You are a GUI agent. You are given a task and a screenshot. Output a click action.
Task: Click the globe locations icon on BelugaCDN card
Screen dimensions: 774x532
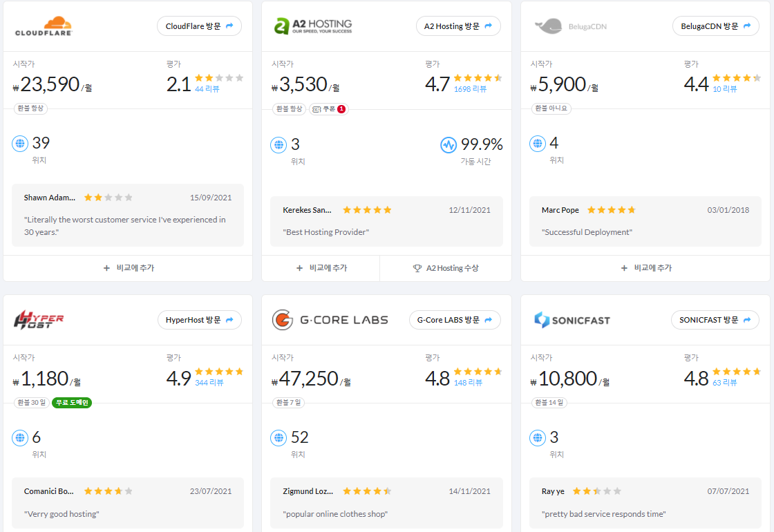537,144
